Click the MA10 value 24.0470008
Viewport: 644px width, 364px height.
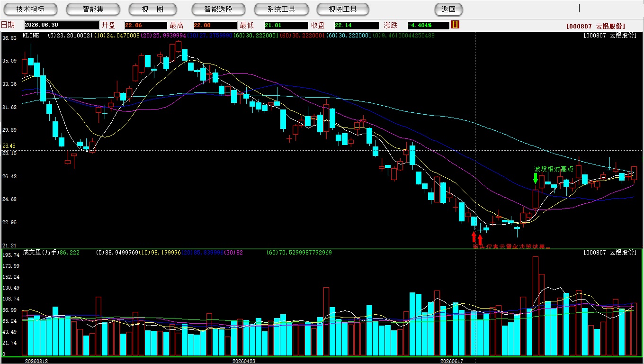tap(116, 36)
